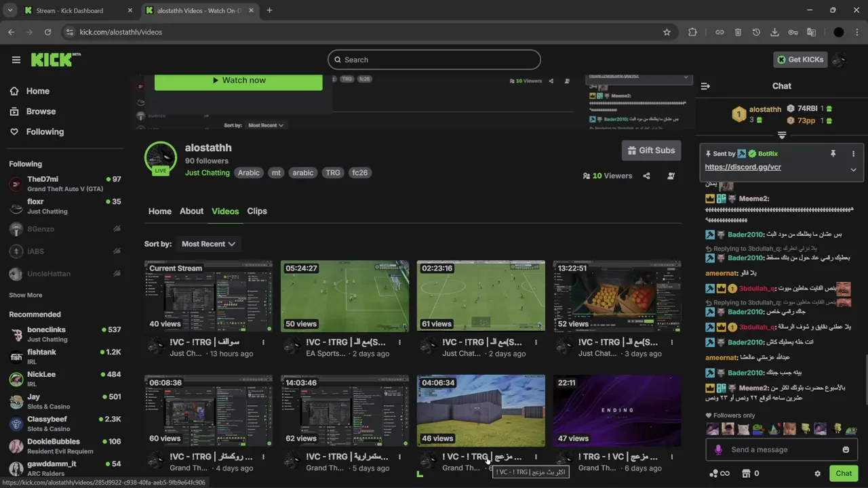
Task: Open options for the 3 days ago video
Action: pyautogui.click(x=671, y=342)
